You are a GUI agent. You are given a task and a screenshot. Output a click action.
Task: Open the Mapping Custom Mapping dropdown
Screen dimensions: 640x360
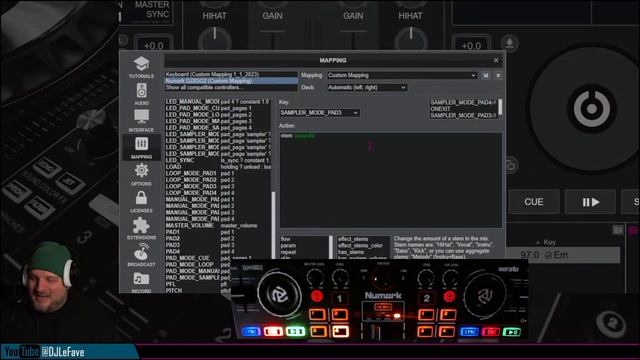[x=402, y=76]
